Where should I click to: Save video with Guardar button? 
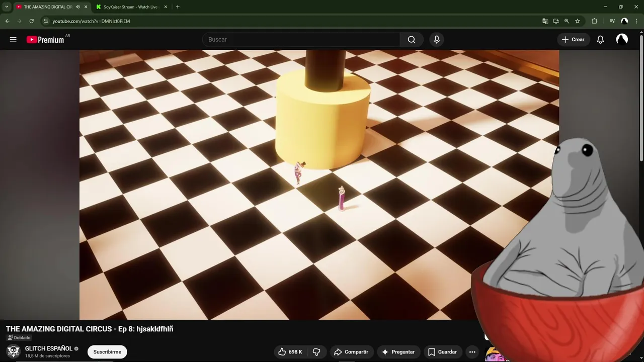pyautogui.click(x=442, y=352)
